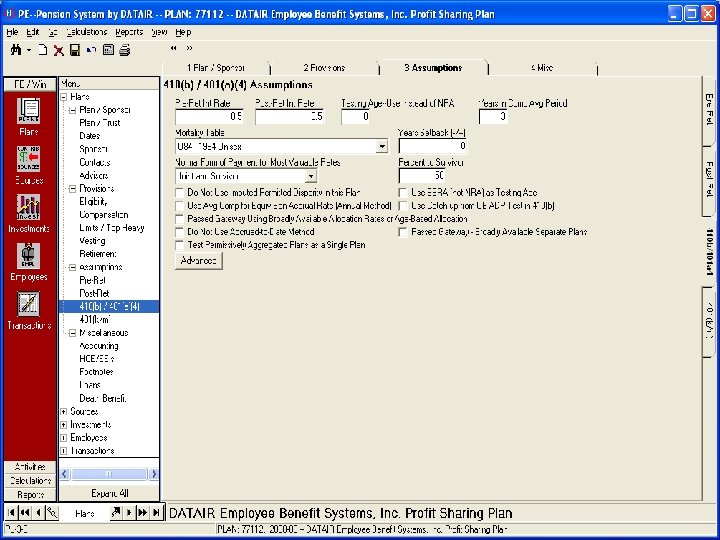The width and height of the screenshot is (720, 540).
Task: Click the double right chevron toolbar icon
Action: tap(189, 48)
